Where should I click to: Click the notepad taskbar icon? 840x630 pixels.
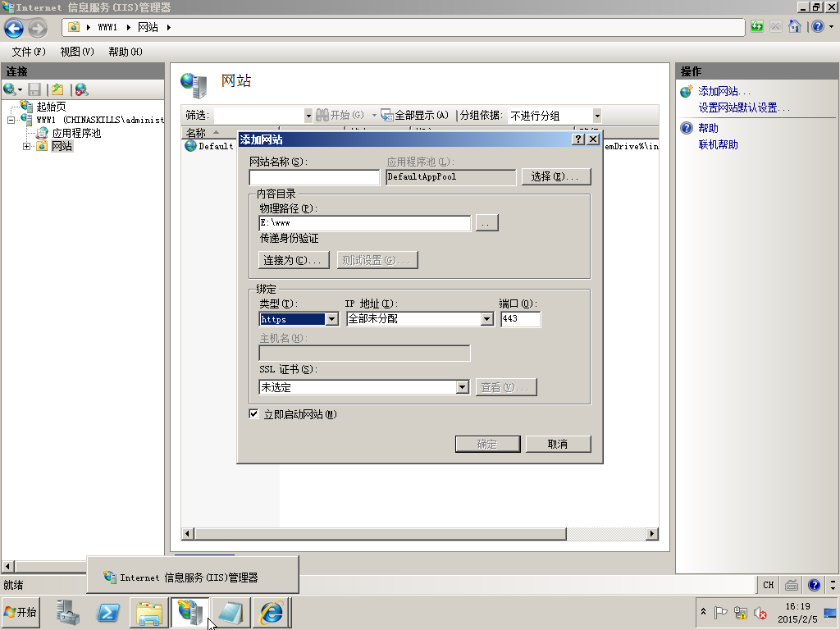pyautogui.click(x=231, y=613)
